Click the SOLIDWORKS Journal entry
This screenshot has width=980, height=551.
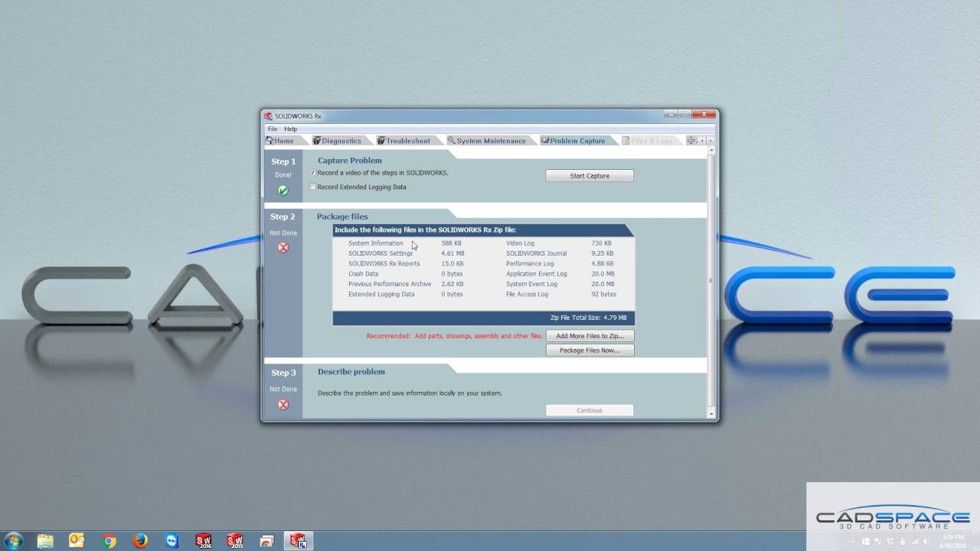[x=536, y=253]
